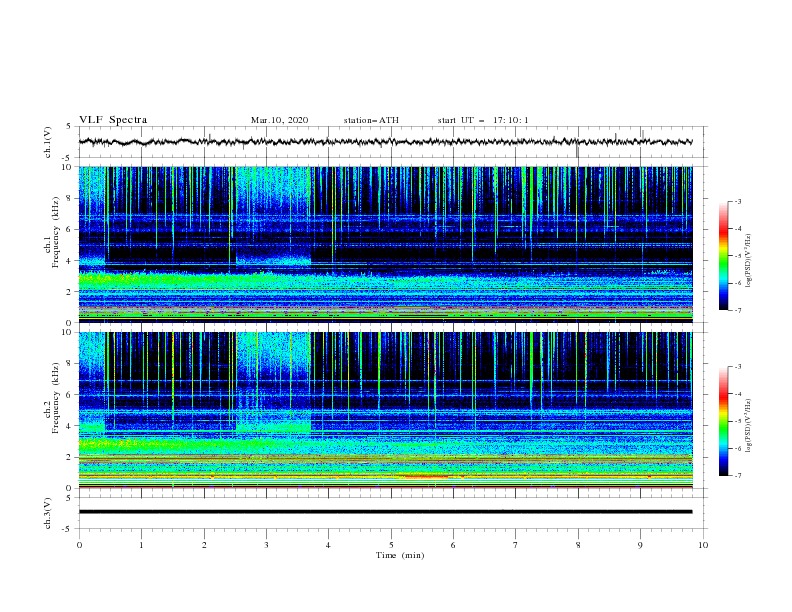Click the ch.2 log(PSD) colorbar label
Viewport: 792px width, 612px height.
tap(749, 426)
